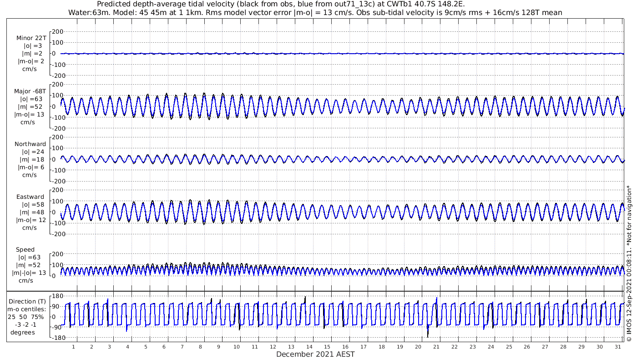The width and height of the screenshot is (637, 364).
Task: Click the subtitle line starting 'Water:63m'
Action: coord(315,13)
